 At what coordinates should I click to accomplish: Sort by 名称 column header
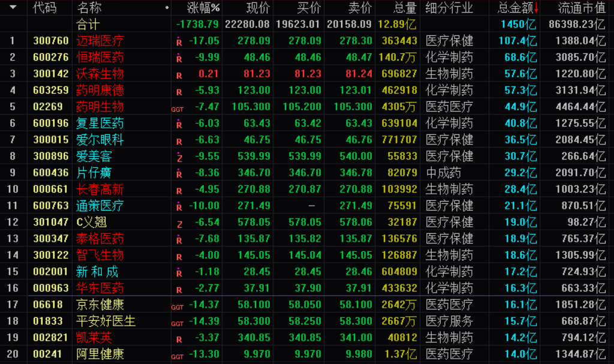coord(89,7)
